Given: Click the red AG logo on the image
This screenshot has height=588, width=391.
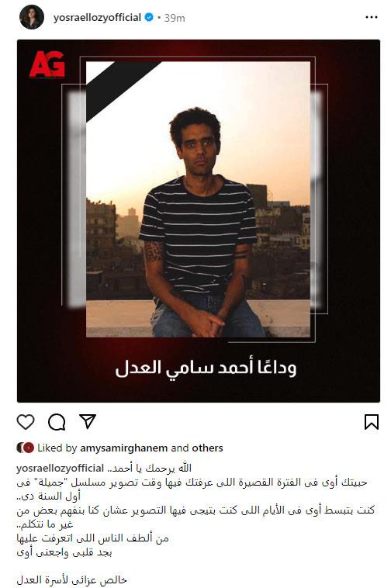Looking at the screenshot, I should [47, 64].
